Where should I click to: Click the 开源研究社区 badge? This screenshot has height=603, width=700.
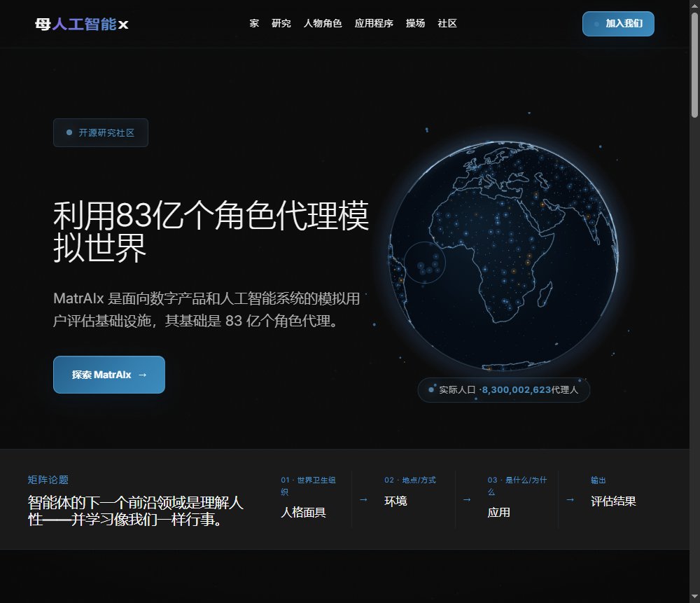pos(100,132)
